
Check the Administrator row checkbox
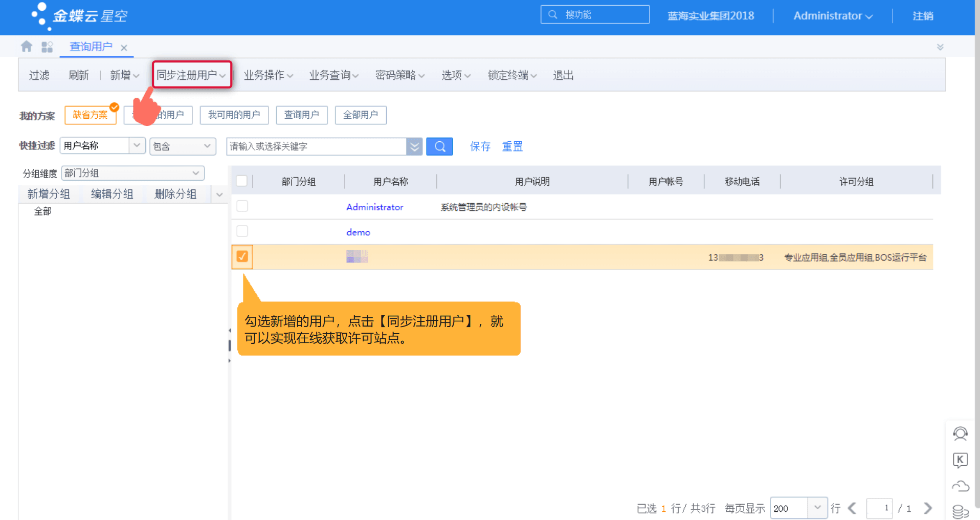[241, 206]
